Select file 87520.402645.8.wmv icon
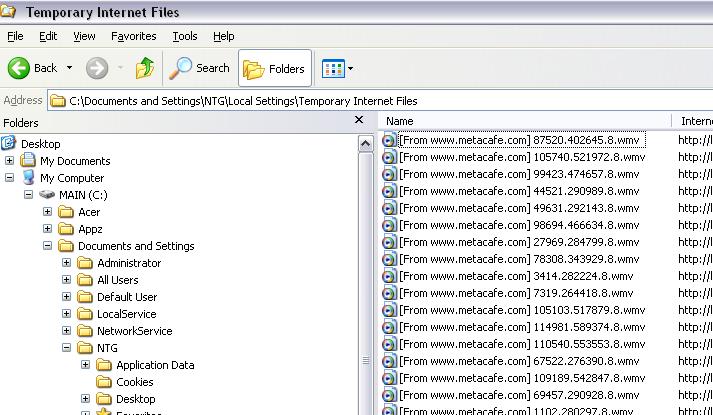This screenshot has height=415, width=713. click(389, 140)
